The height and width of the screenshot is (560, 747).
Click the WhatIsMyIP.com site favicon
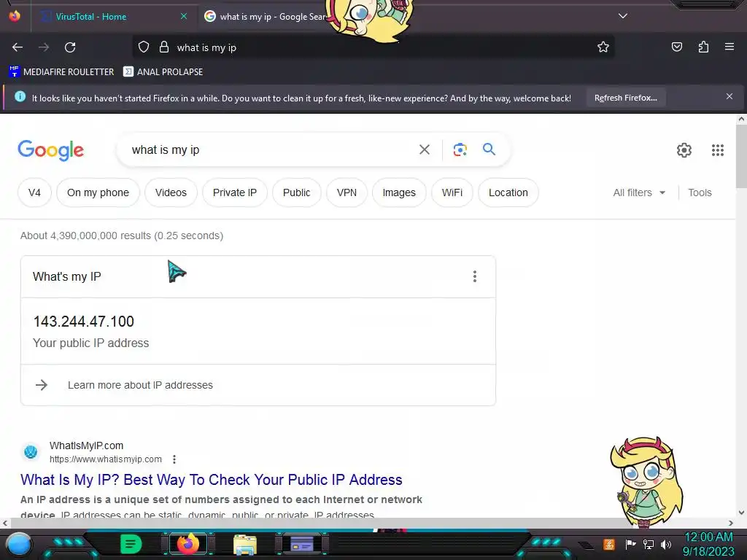pyautogui.click(x=31, y=451)
